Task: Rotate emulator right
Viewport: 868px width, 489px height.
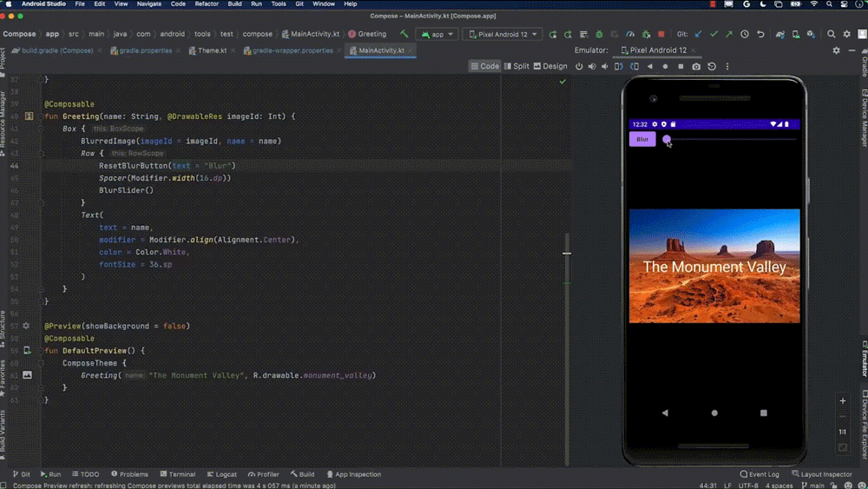Action: pyautogui.click(x=635, y=67)
